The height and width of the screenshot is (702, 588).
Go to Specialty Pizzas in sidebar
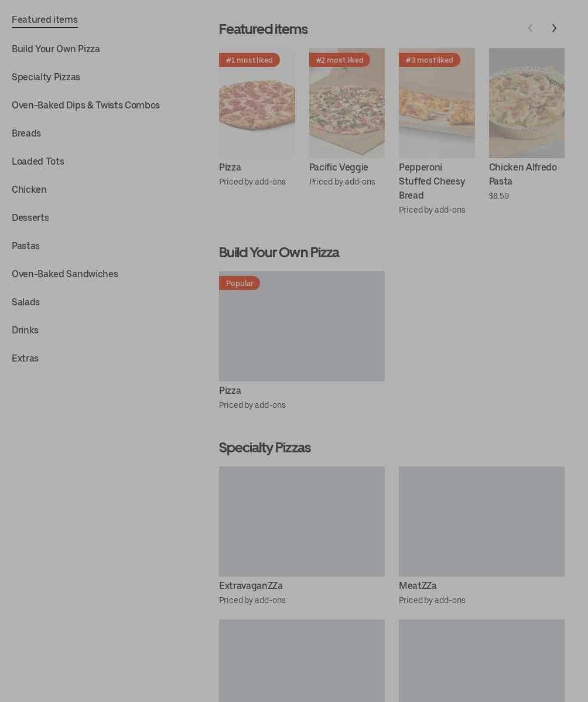pos(46,77)
